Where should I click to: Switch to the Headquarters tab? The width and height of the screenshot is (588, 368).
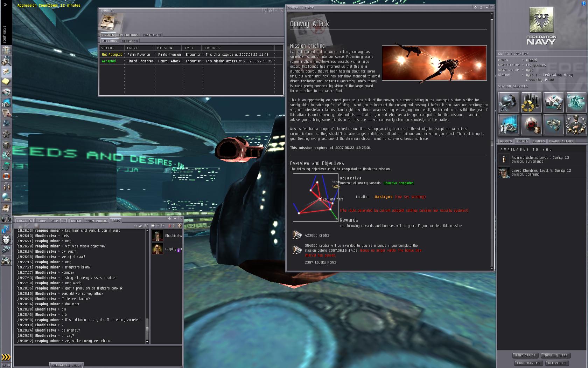pyautogui.click(x=561, y=141)
